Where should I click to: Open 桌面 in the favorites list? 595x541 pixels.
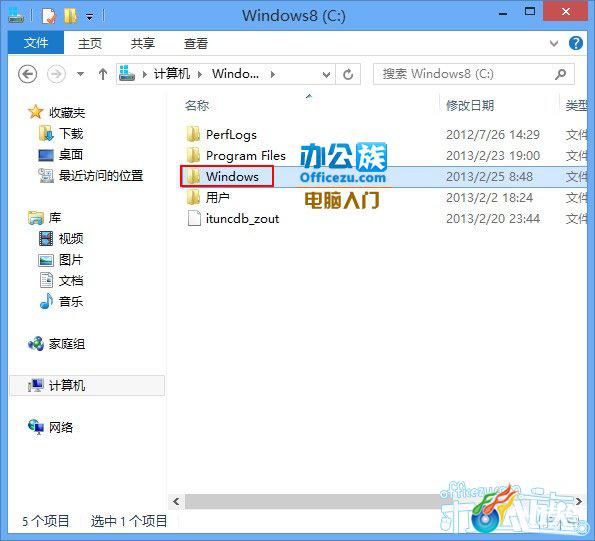tap(71, 154)
